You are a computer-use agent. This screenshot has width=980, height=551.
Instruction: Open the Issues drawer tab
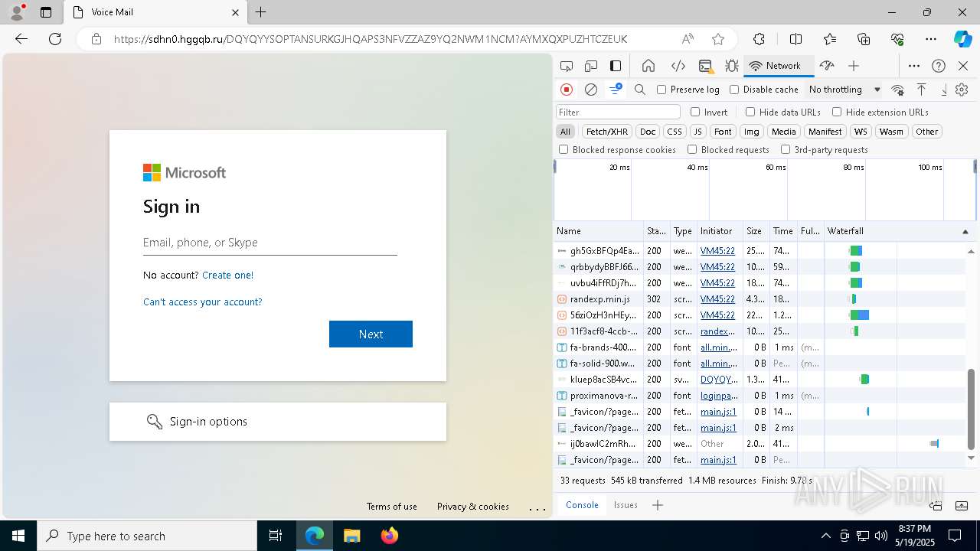point(626,505)
